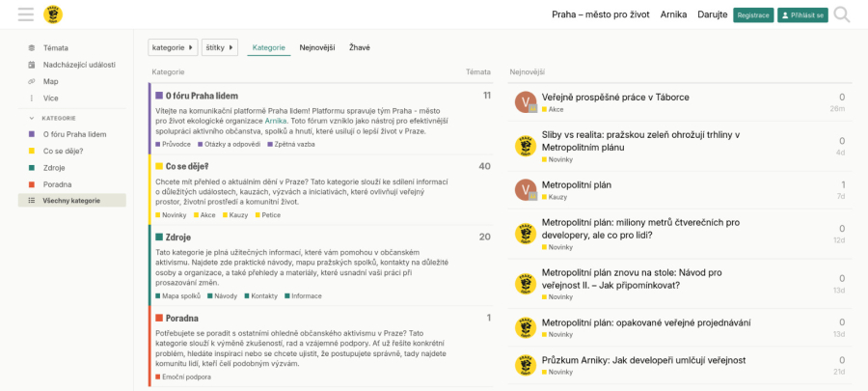Screen dimensions: 868x391
Task: Switch to the Žhavé tab
Action: click(359, 47)
